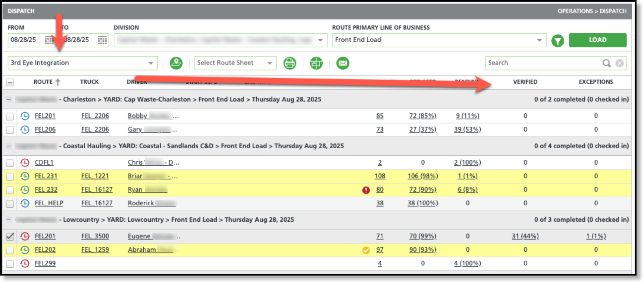Open the TO date calendar picker
This screenshot has height=283, width=644.
point(102,40)
